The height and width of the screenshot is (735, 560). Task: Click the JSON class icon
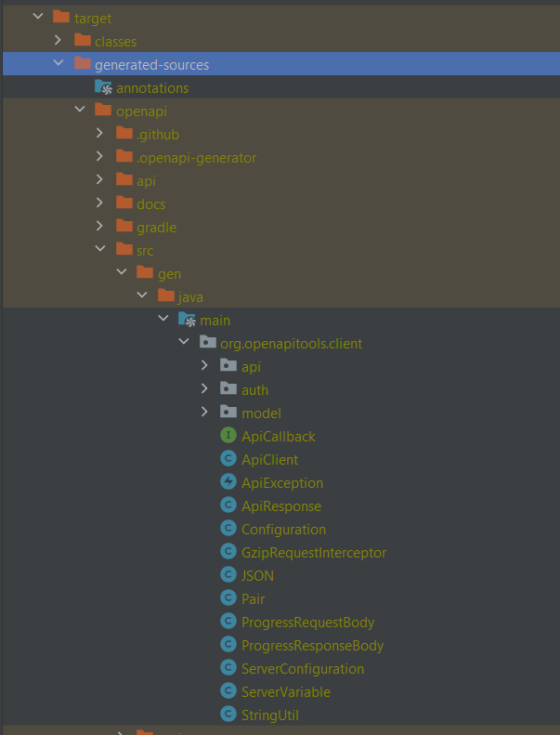[x=228, y=575]
